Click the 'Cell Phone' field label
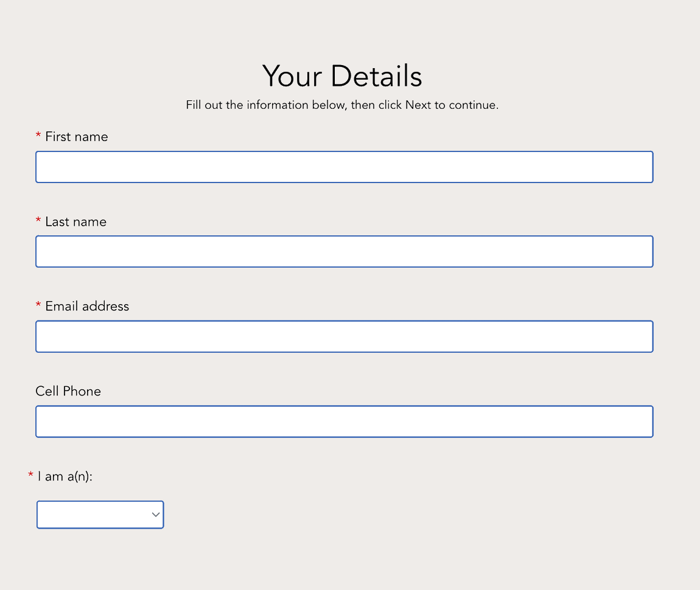Screen dimensions: 700x590 [x=68, y=391]
